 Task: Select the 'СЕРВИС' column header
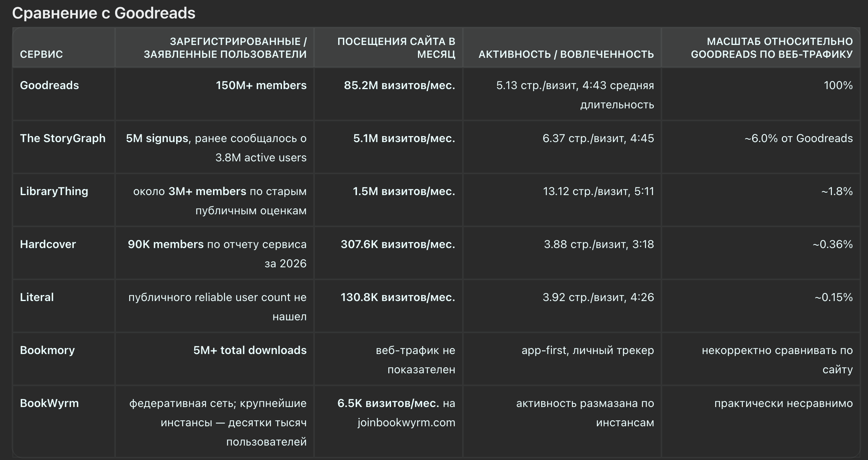point(41,54)
